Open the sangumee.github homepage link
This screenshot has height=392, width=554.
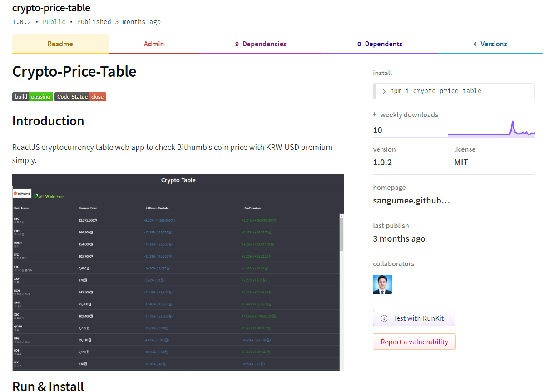tap(411, 201)
